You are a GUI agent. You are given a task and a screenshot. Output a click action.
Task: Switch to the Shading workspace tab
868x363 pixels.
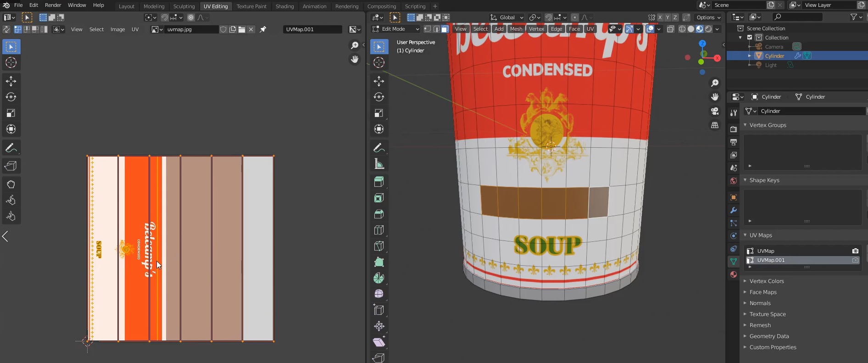[x=284, y=6]
